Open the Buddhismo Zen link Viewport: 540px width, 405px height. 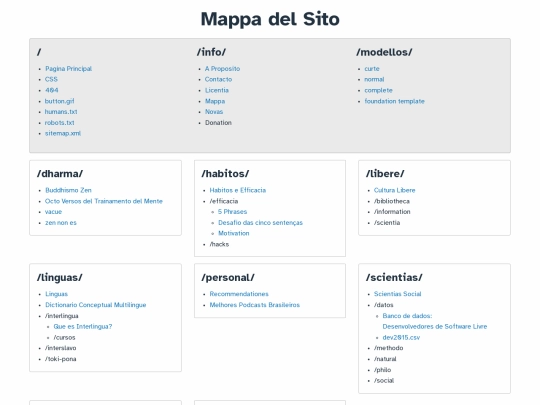pyautogui.click(x=68, y=190)
